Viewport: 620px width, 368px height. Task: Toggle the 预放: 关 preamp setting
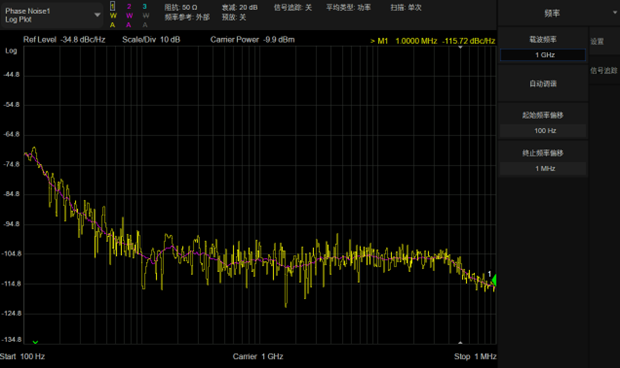(234, 17)
